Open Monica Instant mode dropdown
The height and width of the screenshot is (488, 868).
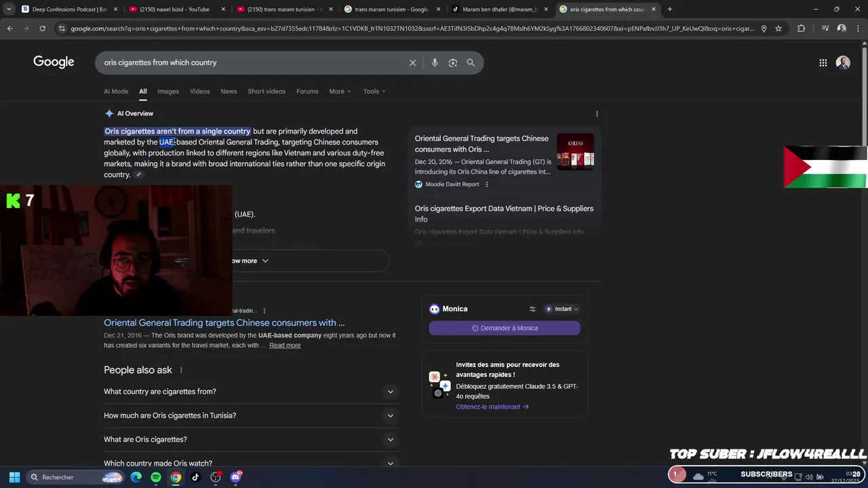tap(562, 309)
